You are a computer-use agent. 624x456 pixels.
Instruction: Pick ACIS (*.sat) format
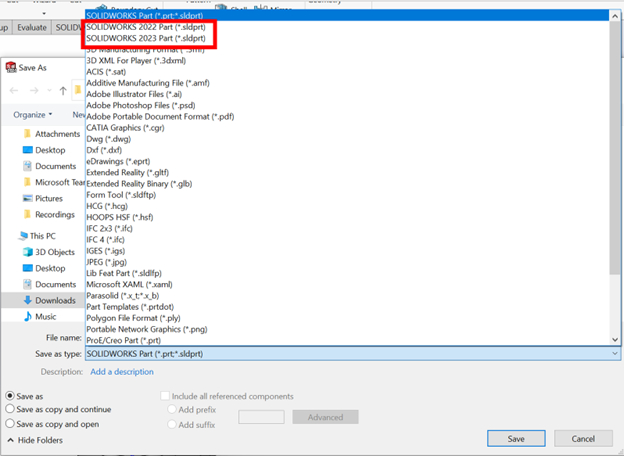point(347,72)
